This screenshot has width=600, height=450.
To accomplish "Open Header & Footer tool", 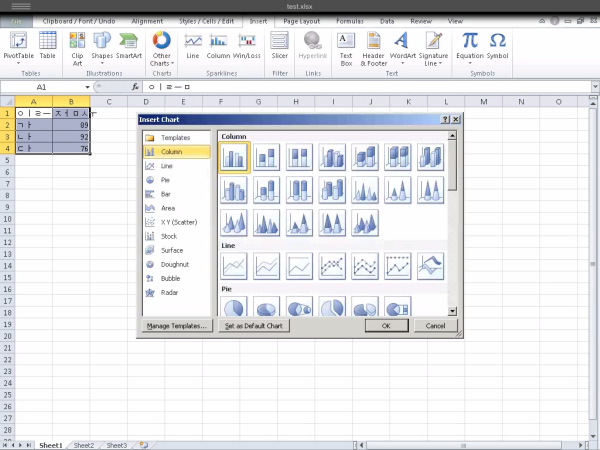I will pyautogui.click(x=374, y=49).
